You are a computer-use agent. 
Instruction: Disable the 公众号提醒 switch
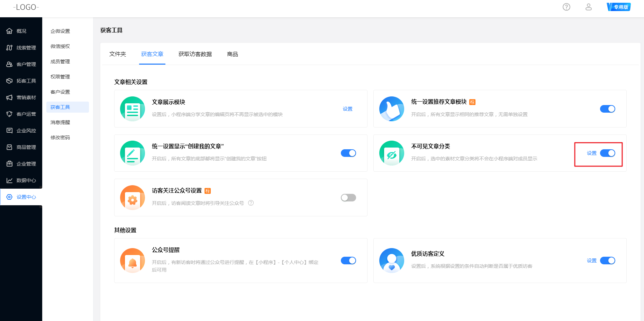[348, 261]
